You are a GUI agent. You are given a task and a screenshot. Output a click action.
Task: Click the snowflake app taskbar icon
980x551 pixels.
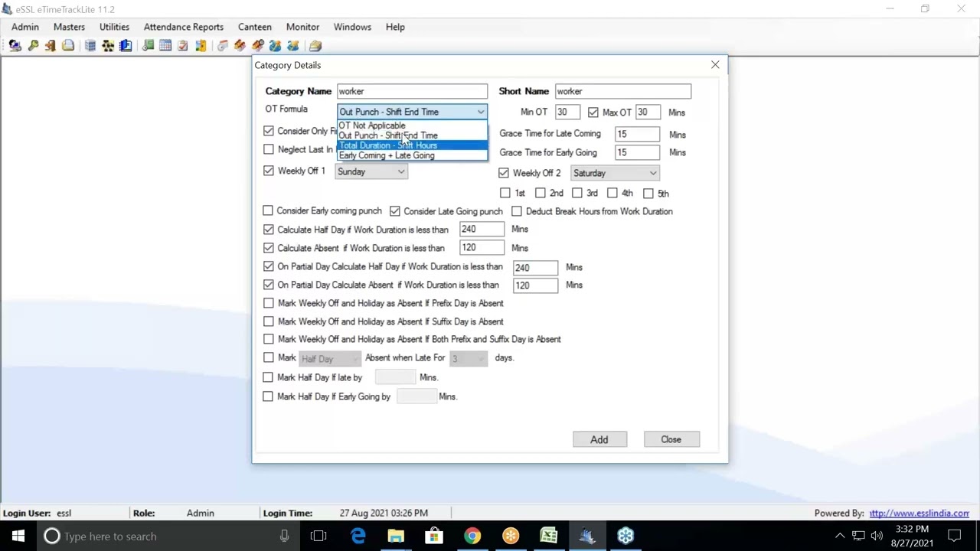[x=626, y=536]
